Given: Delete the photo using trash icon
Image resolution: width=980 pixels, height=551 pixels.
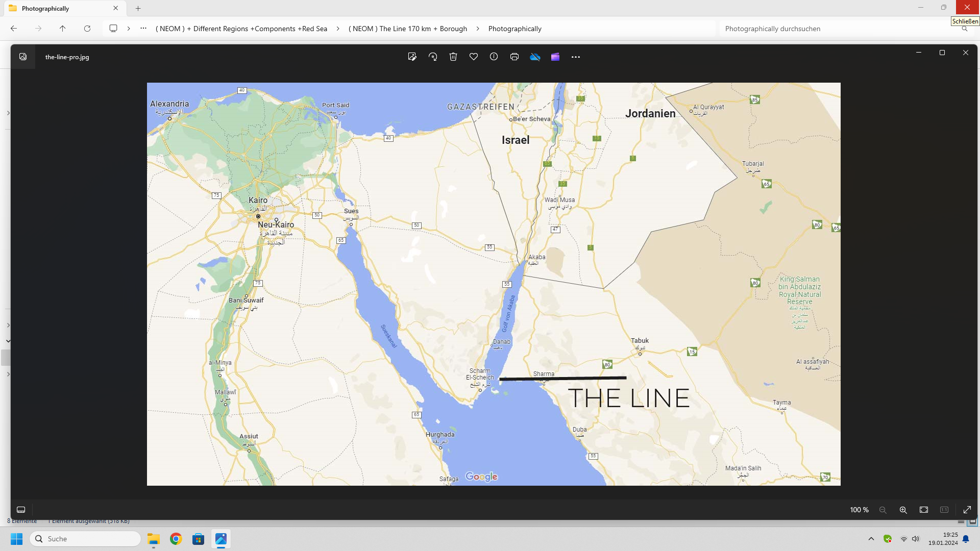Looking at the screenshot, I should point(453,57).
